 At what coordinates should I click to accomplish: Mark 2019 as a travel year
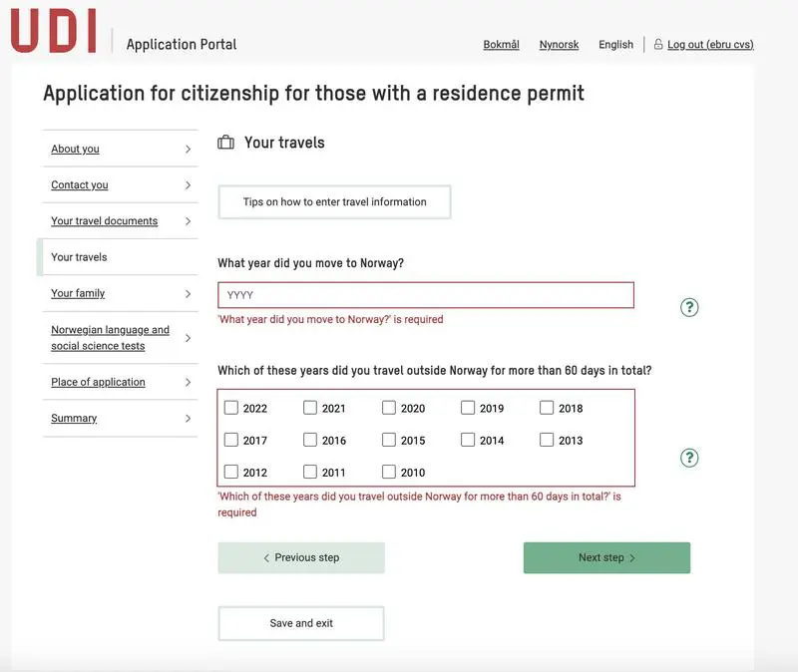[468, 408]
